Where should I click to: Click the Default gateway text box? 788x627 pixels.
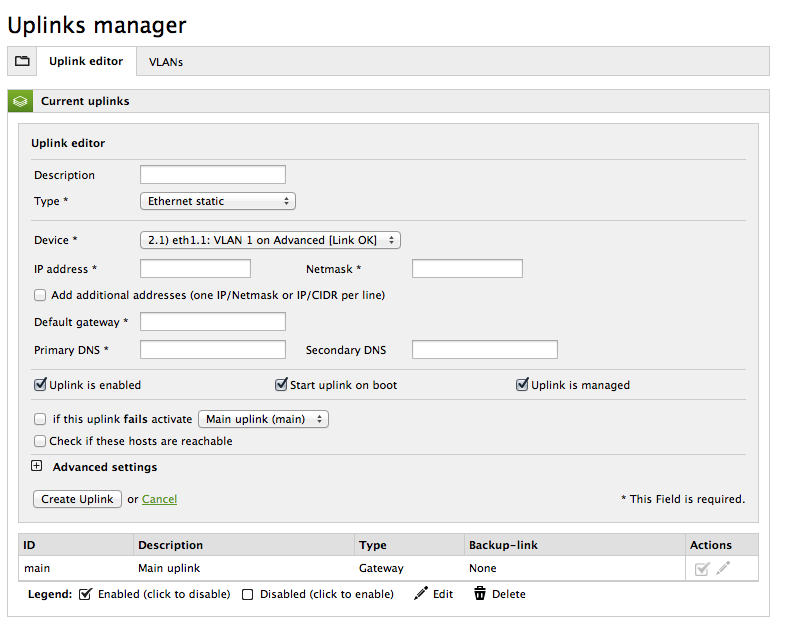pos(213,322)
